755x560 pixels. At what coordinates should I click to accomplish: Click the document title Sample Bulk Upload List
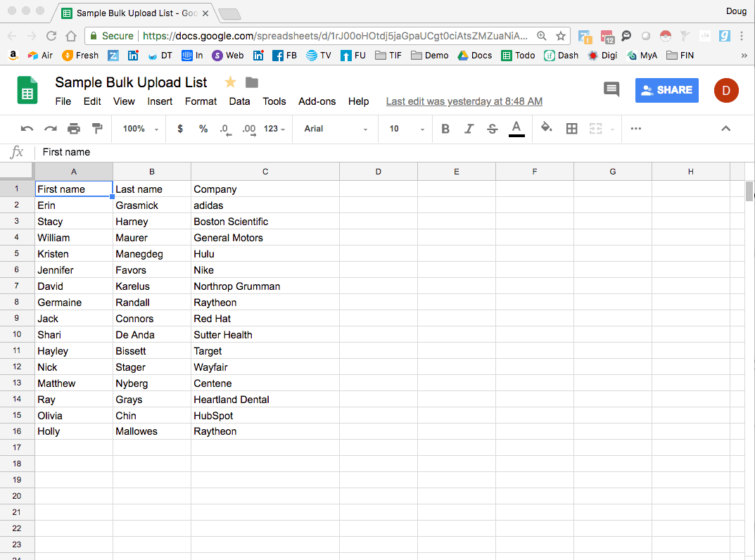click(131, 82)
